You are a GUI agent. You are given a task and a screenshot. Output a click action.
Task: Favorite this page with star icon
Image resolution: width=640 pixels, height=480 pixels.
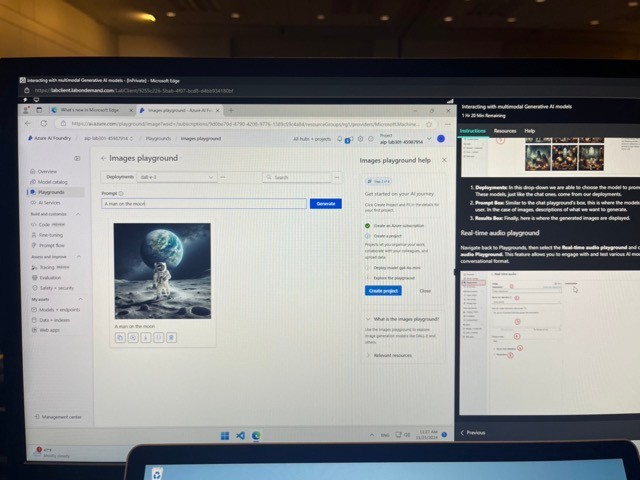[x=429, y=124]
